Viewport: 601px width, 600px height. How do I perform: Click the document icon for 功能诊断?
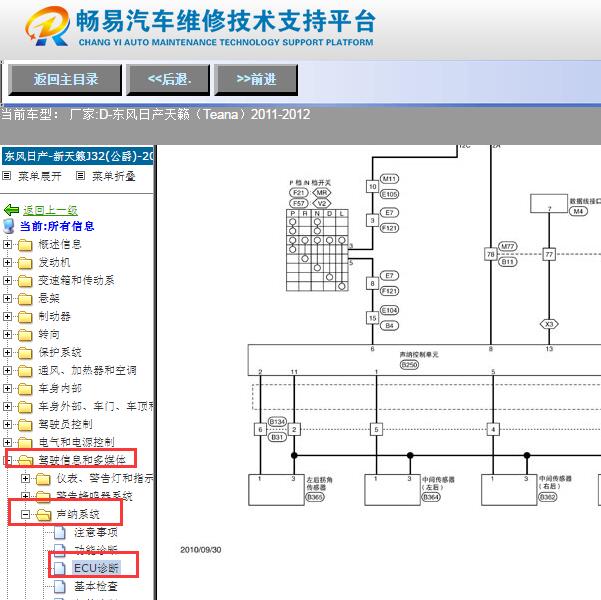click(x=59, y=550)
